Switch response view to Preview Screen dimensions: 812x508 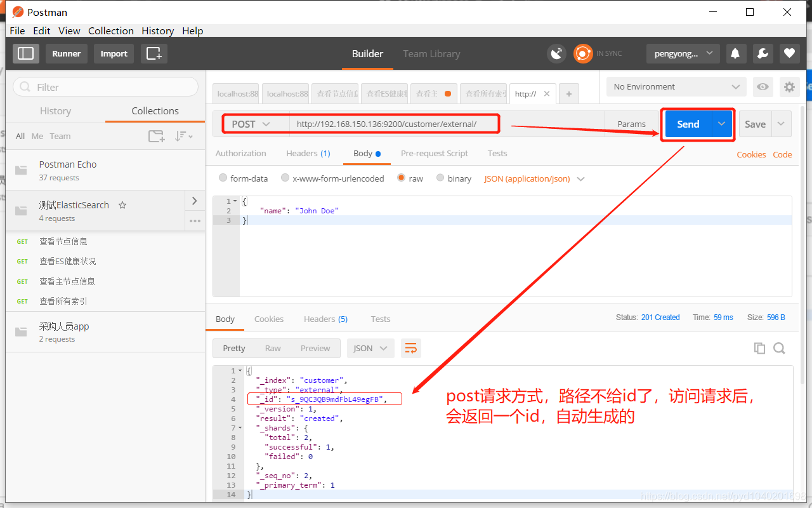click(315, 348)
